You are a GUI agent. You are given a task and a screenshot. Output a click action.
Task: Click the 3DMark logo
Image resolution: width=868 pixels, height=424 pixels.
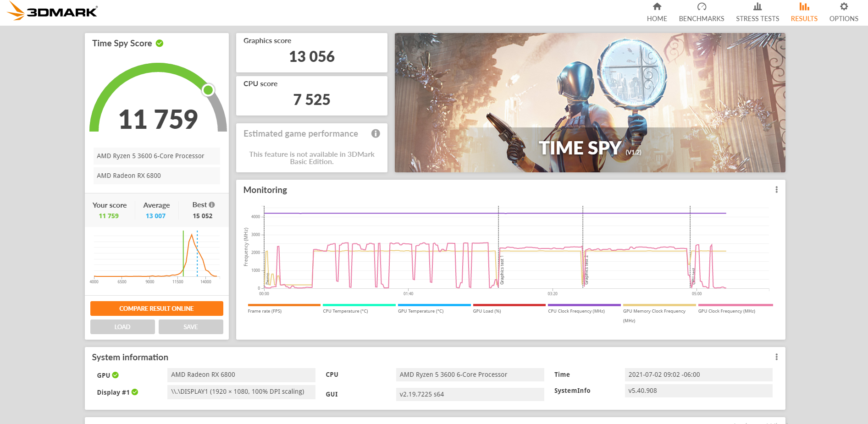point(52,11)
